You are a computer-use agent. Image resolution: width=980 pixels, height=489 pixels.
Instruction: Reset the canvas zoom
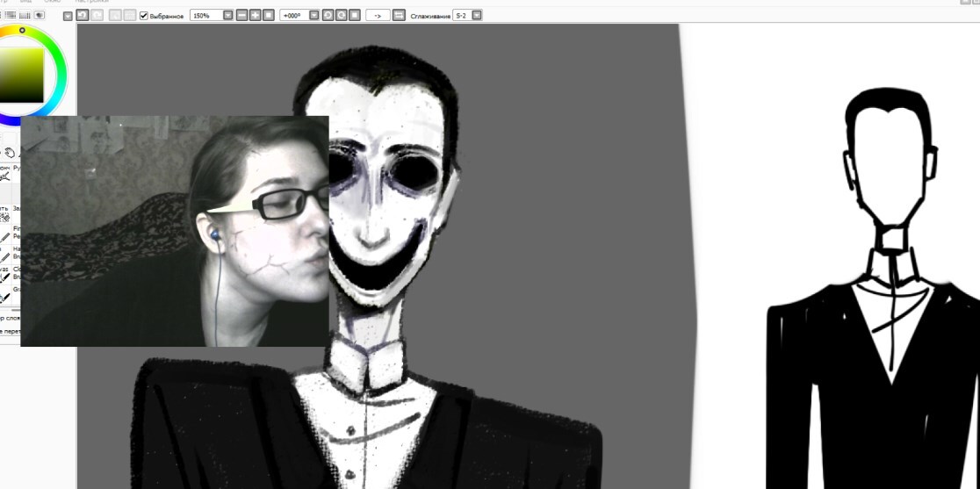[x=268, y=15]
